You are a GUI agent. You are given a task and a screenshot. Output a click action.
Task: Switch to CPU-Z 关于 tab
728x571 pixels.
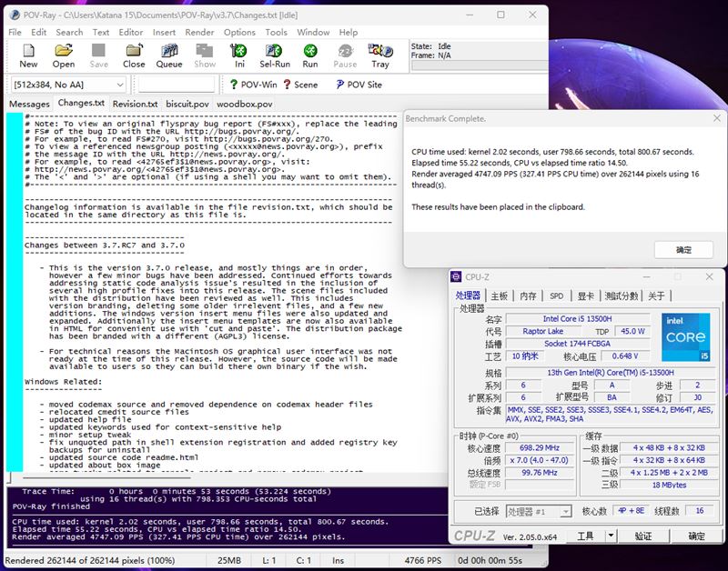656,296
